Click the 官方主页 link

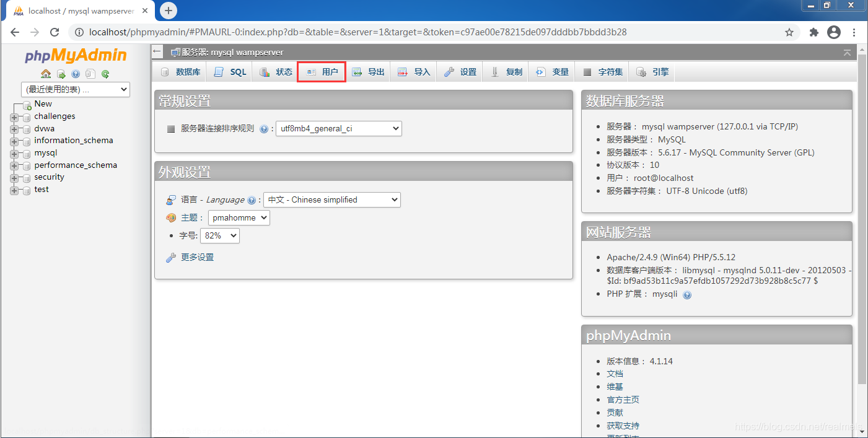[623, 400]
